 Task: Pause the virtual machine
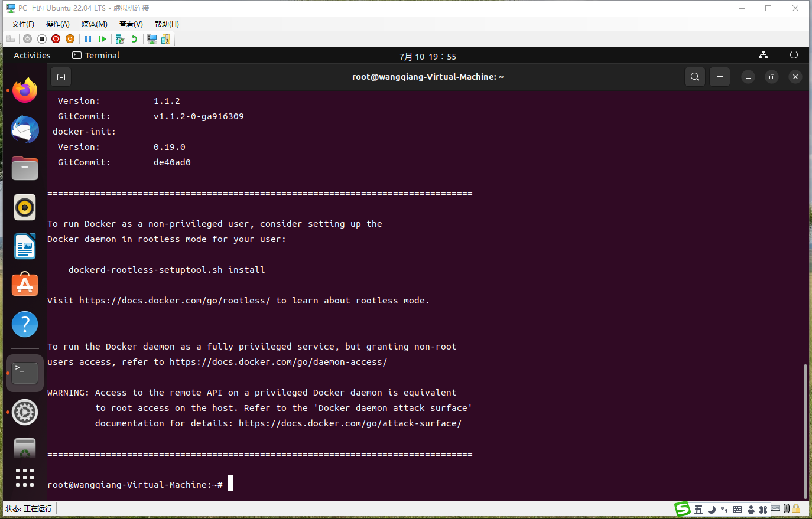(x=88, y=39)
